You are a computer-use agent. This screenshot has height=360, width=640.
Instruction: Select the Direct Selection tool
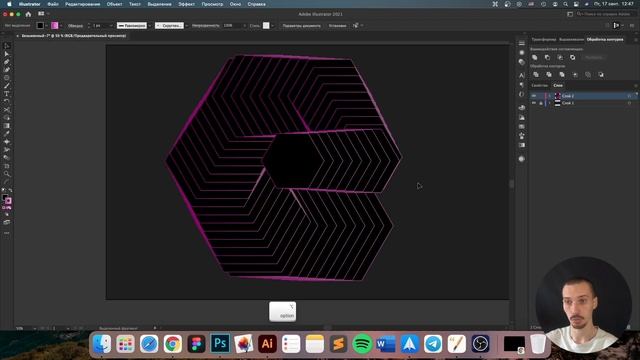[7, 53]
